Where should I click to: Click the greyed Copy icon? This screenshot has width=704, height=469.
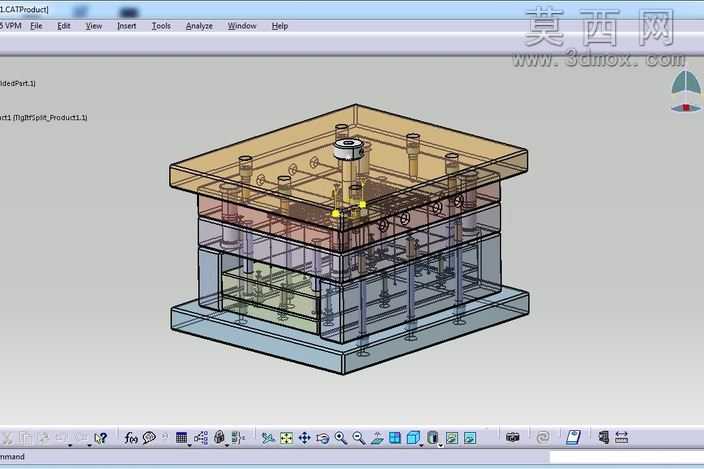26,438
